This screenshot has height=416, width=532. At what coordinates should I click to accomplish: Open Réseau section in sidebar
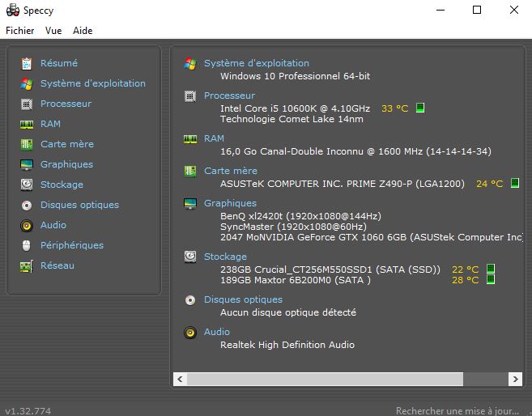[57, 265]
